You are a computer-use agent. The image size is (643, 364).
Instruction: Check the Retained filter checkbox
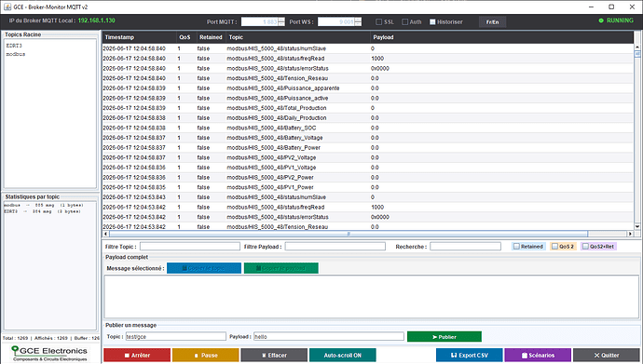(516, 246)
